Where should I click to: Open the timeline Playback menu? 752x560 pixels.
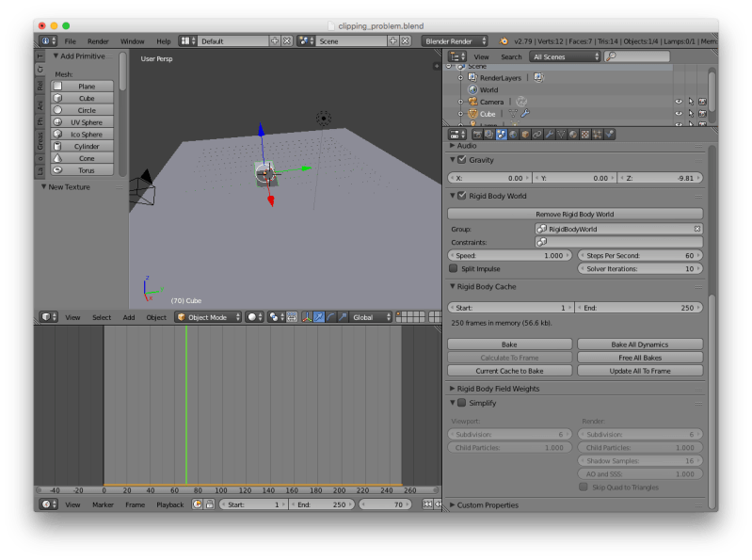[x=170, y=504]
